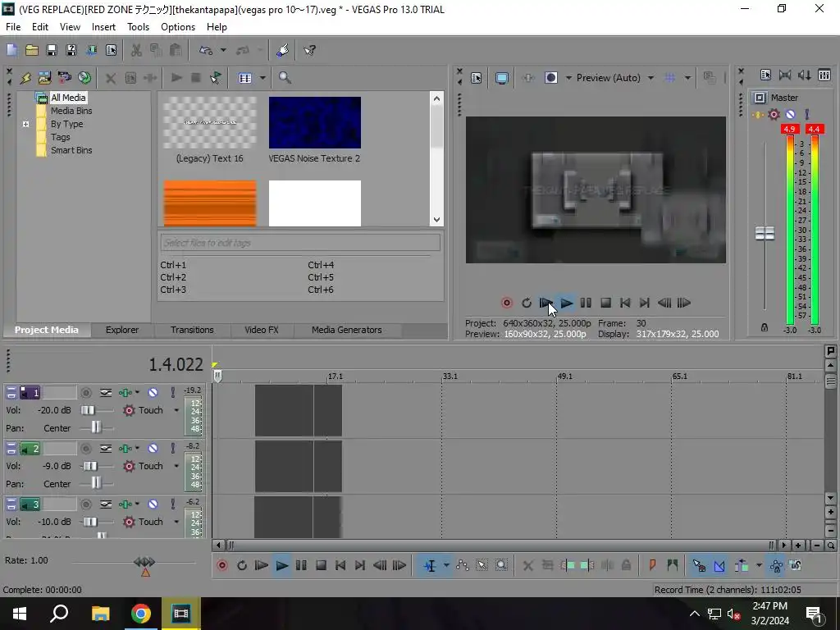Open the Insert menu
Image resolution: width=840 pixels, height=630 pixels.
point(103,27)
